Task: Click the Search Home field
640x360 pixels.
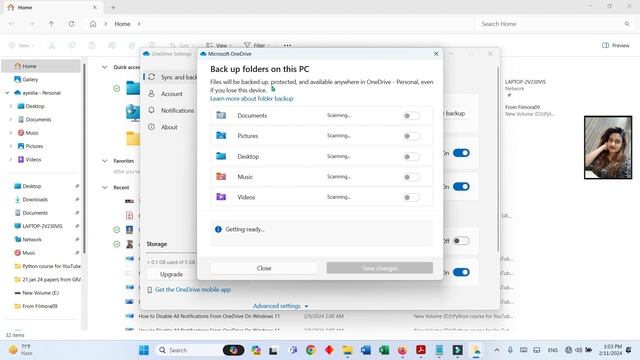Action: pos(554,24)
